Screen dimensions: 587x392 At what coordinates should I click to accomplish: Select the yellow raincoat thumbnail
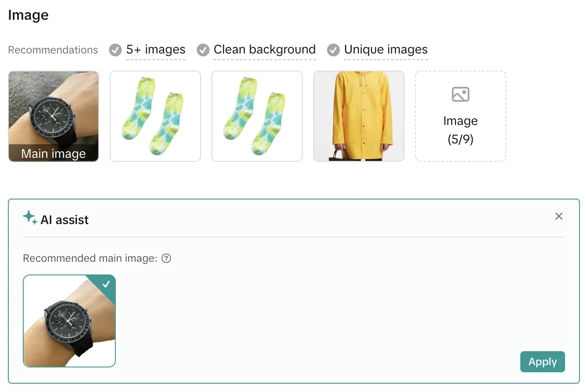[x=359, y=116]
